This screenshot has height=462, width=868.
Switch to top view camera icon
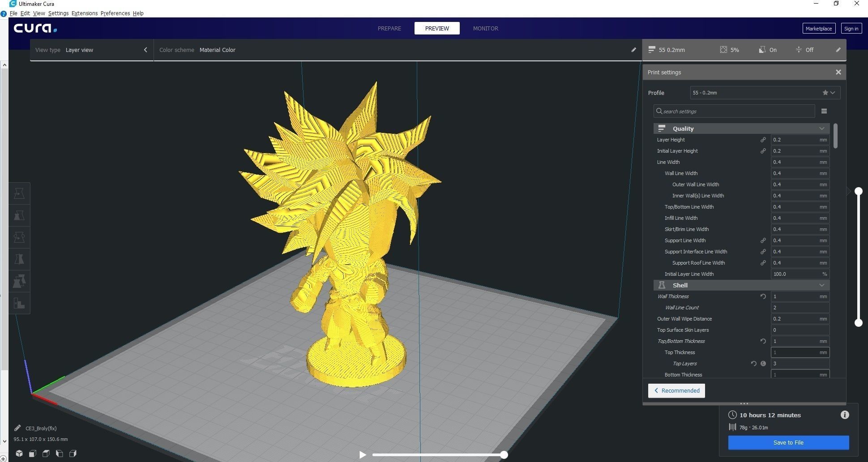(46, 453)
